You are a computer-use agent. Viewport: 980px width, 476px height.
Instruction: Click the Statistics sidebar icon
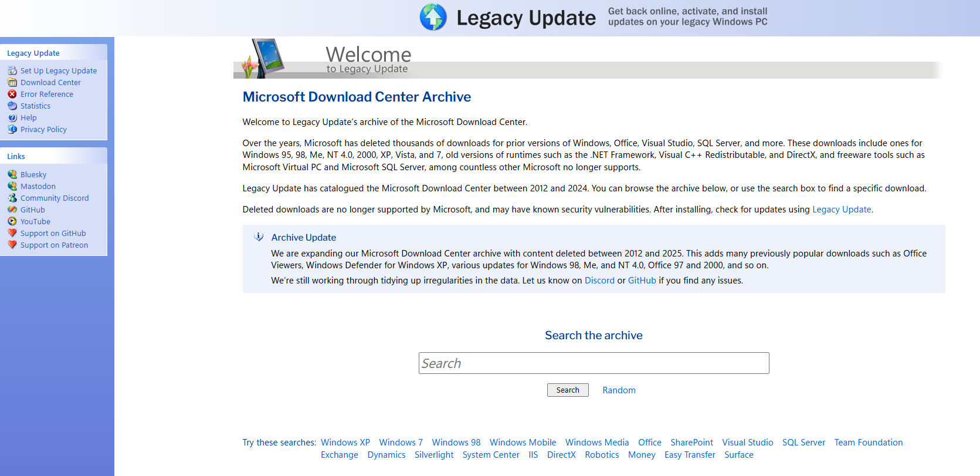(x=12, y=106)
